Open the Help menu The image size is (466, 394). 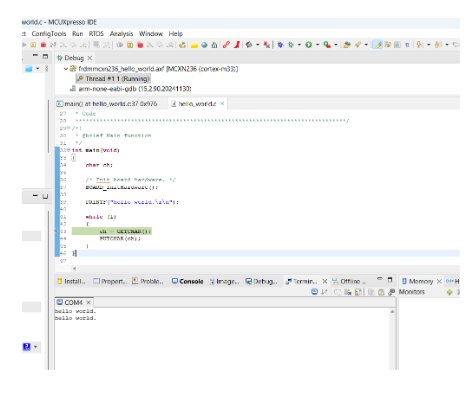(x=175, y=34)
